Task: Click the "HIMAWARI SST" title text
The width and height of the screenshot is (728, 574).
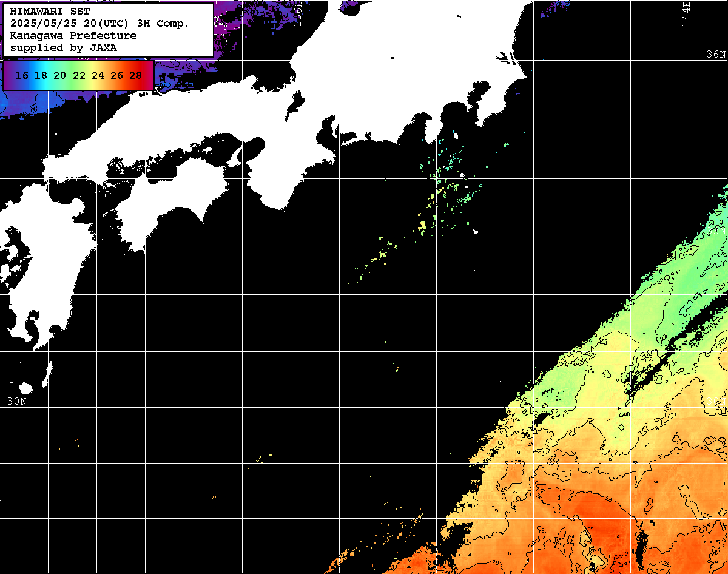Action: pyautogui.click(x=50, y=12)
